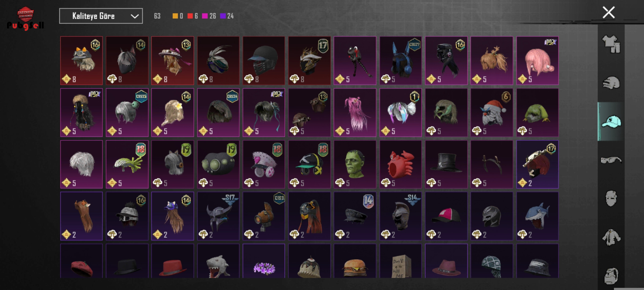Screen dimensions: 644x290
Task: Click the dropdown chevron arrow
Action: point(134,16)
